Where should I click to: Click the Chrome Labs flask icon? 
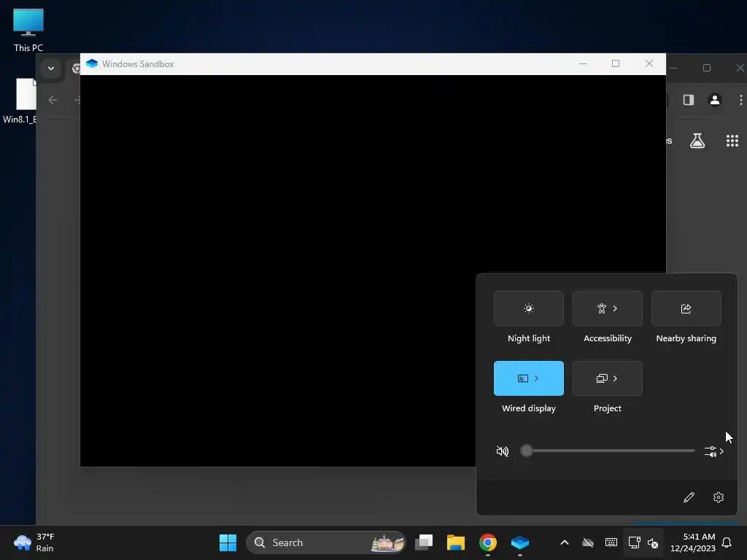pos(697,141)
